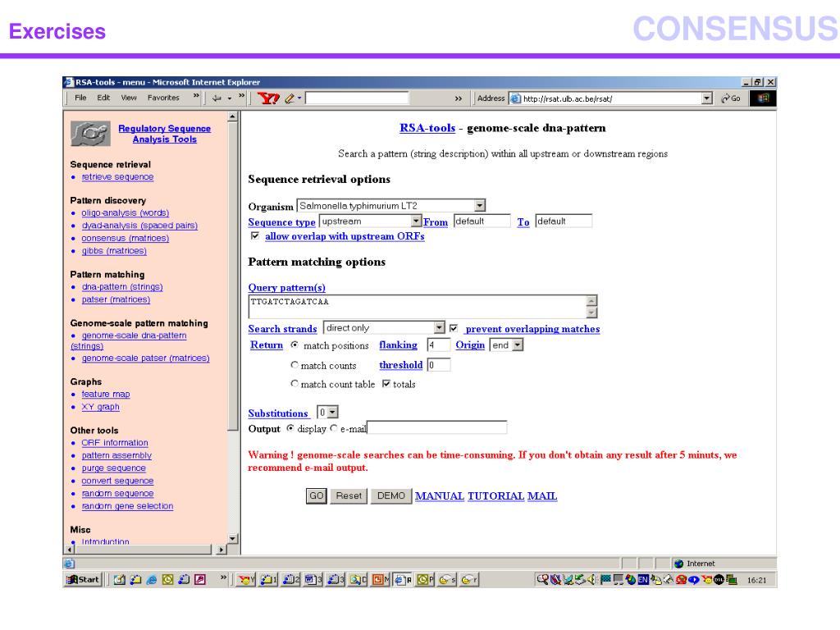
Task: Click the folder taskbar button labeled 1
Action: pos(269,580)
